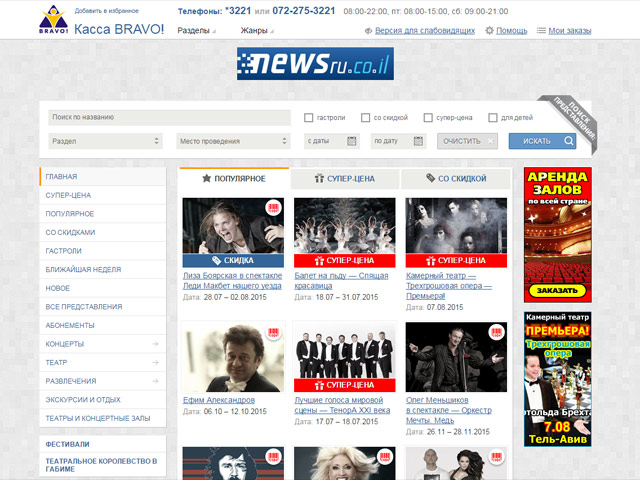Open СО СКИДКАМИ in the sidebar menu
Screen dimensions: 640x480
(103, 232)
